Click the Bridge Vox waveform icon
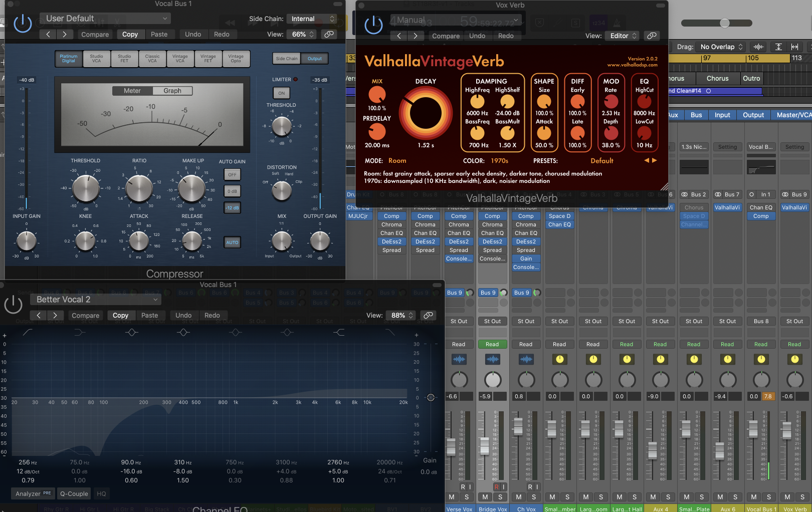This screenshot has height=512, width=812. point(492,359)
